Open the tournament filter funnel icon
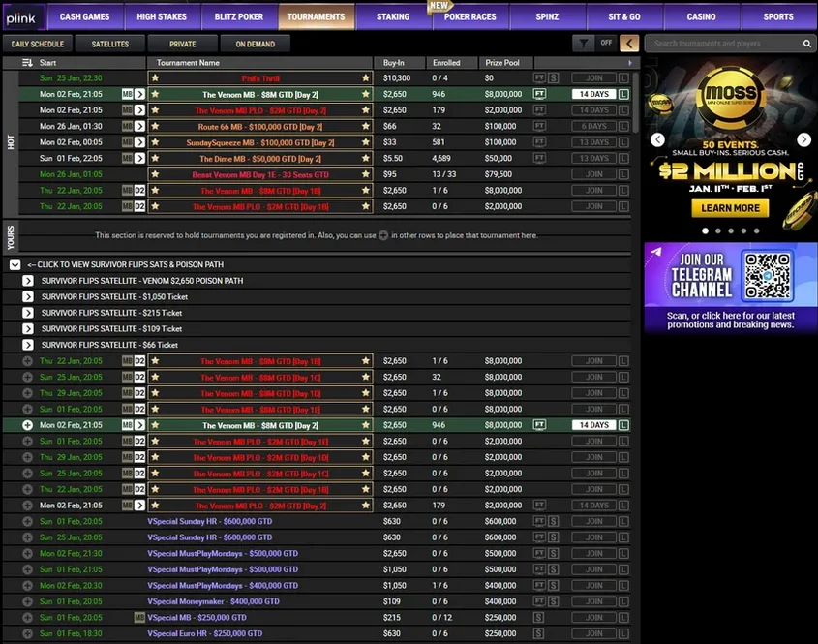818x644 pixels. click(583, 44)
